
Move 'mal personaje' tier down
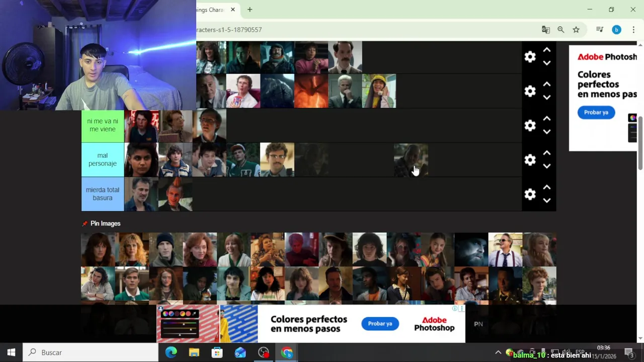(547, 166)
